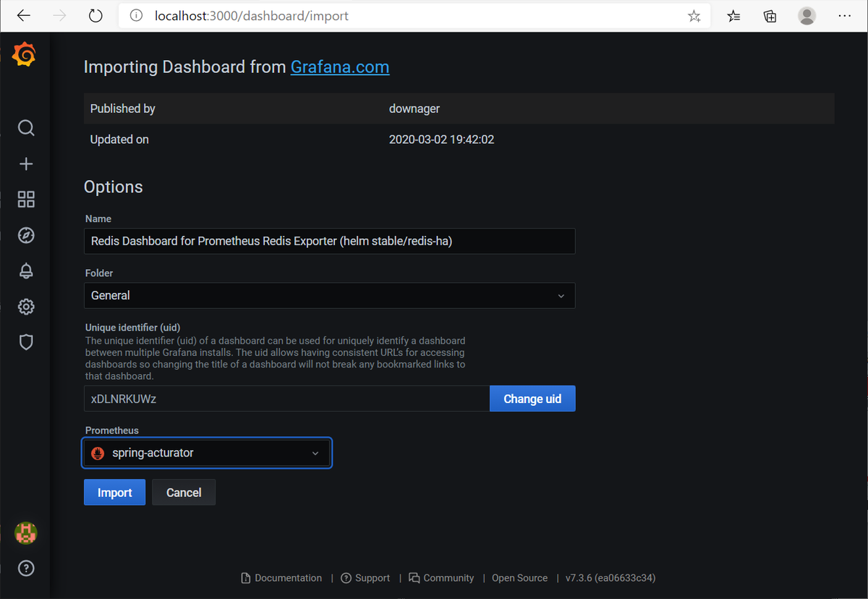Click the browser profile avatar icon
The height and width of the screenshot is (599, 868).
(x=807, y=16)
